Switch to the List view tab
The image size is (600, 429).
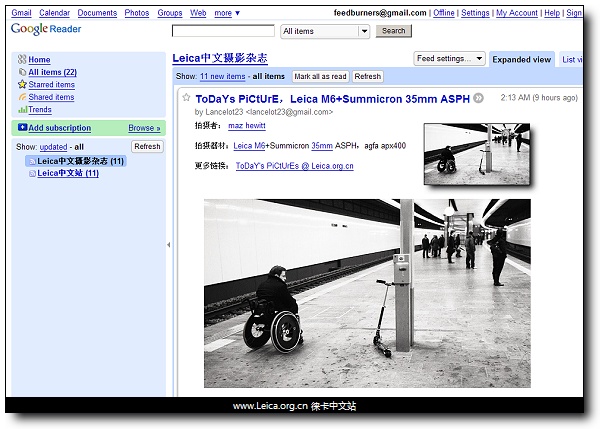575,60
